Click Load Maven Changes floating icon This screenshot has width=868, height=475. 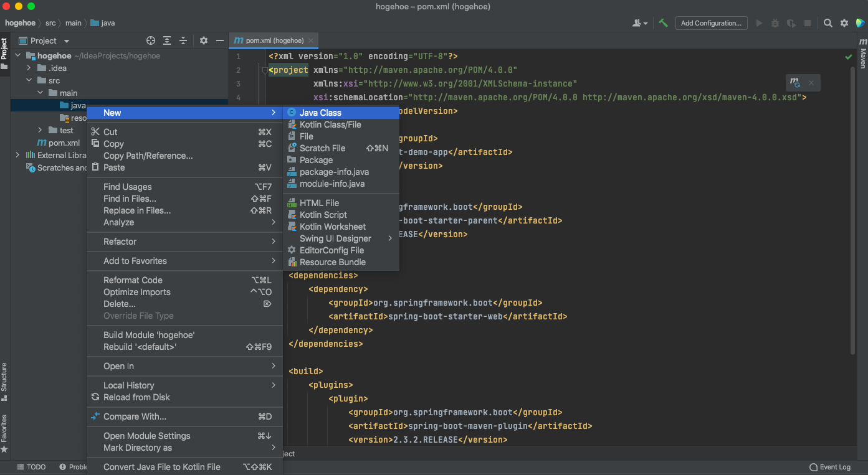pyautogui.click(x=795, y=82)
